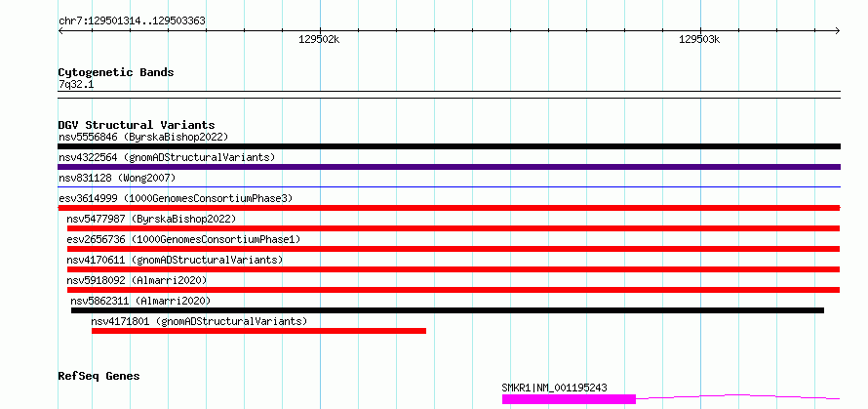
Task: Select the DGV Structural Variants track title
Action: [x=137, y=125]
